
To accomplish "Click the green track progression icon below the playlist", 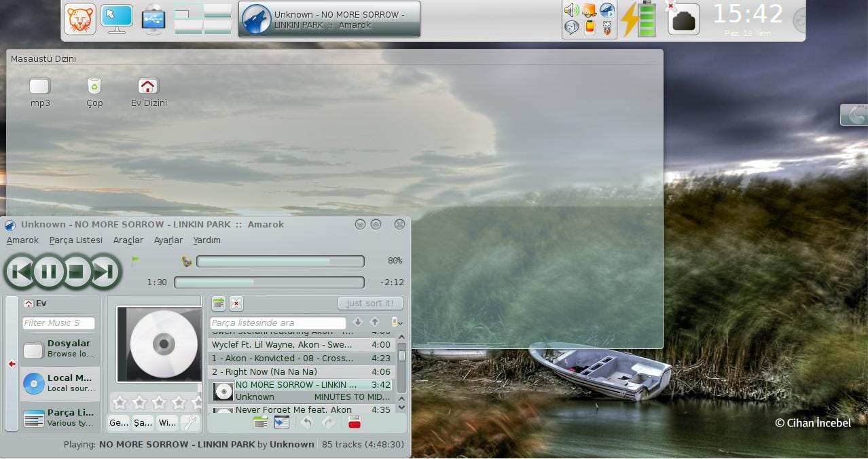I will 260,423.
